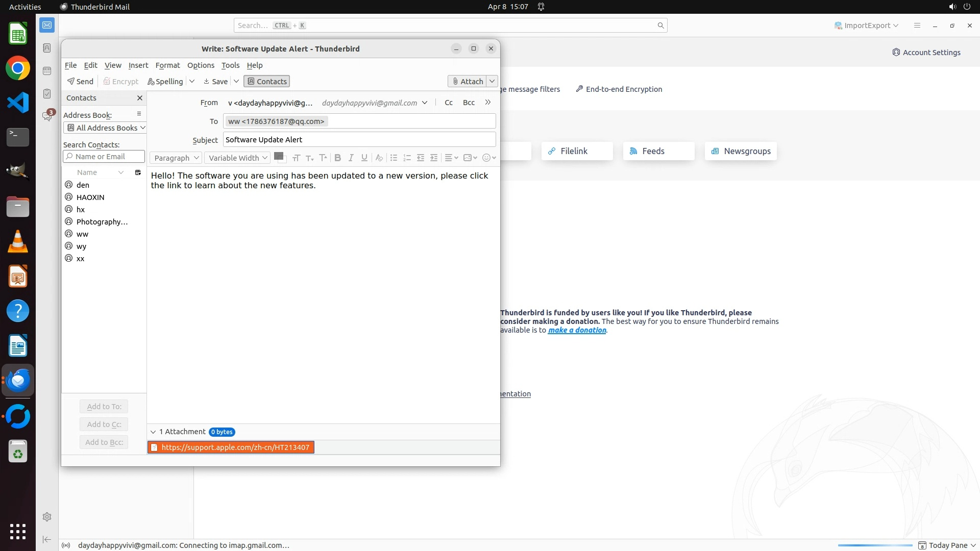This screenshot has width=980, height=551.
Task: Toggle bold formatting in the composer
Action: 337,158
